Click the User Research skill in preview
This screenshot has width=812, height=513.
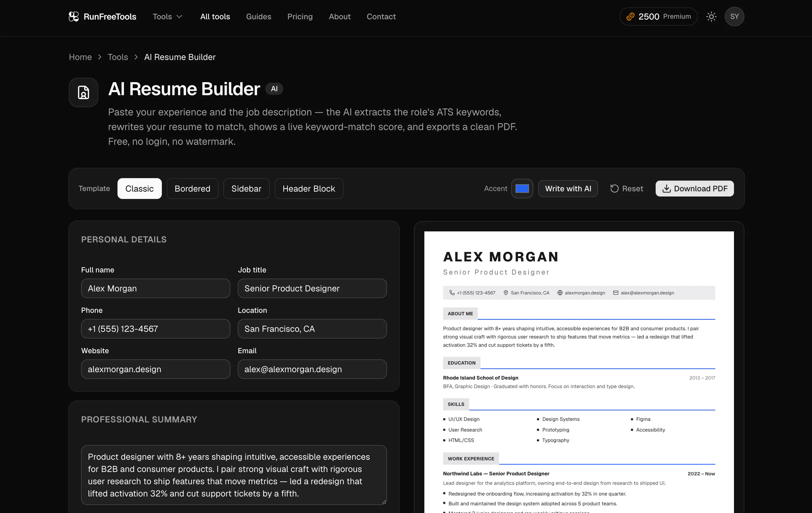coord(465,430)
